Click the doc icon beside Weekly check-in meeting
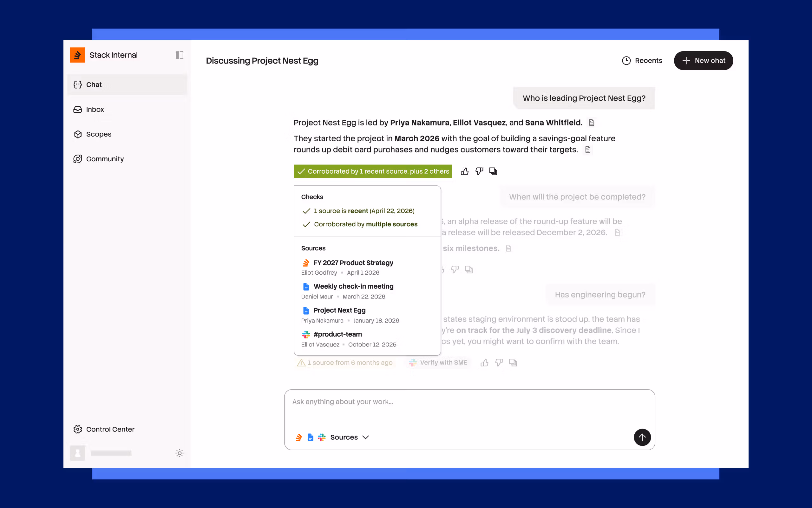The width and height of the screenshot is (812, 508). click(x=306, y=287)
